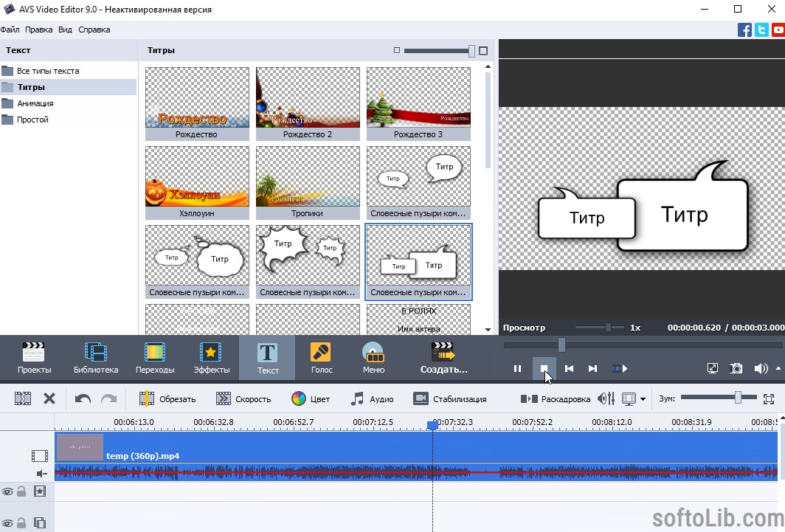Mute the main video audio track
Viewport: 785px width, 532px height.
point(41,473)
